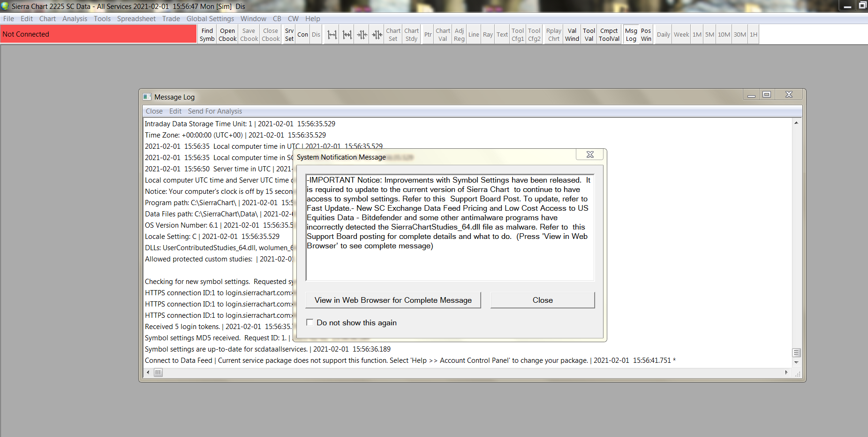Select the 5M timeframe button
This screenshot has height=437, width=868.
point(709,35)
